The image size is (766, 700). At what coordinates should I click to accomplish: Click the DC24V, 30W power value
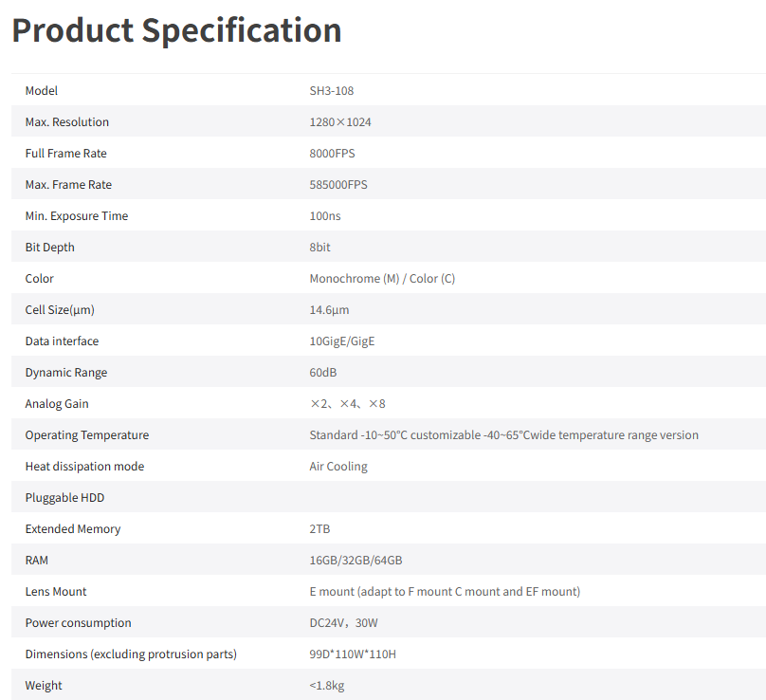[x=343, y=623]
